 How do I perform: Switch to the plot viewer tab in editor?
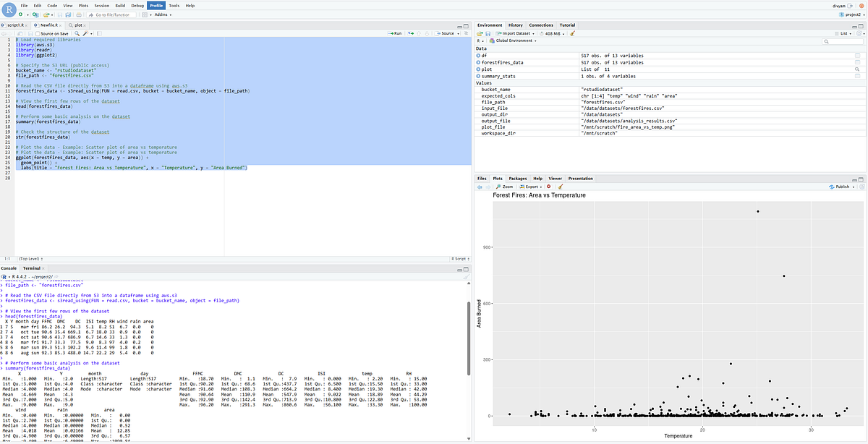(x=77, y=25)
